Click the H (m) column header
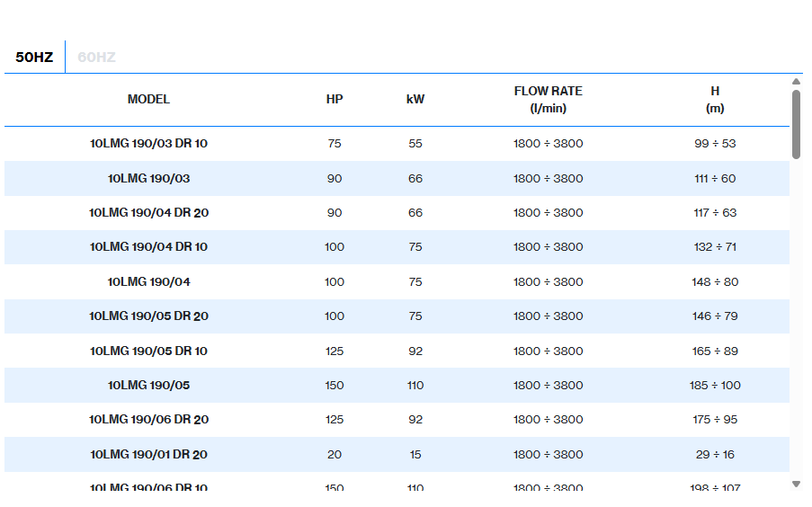 coord(715,100)
